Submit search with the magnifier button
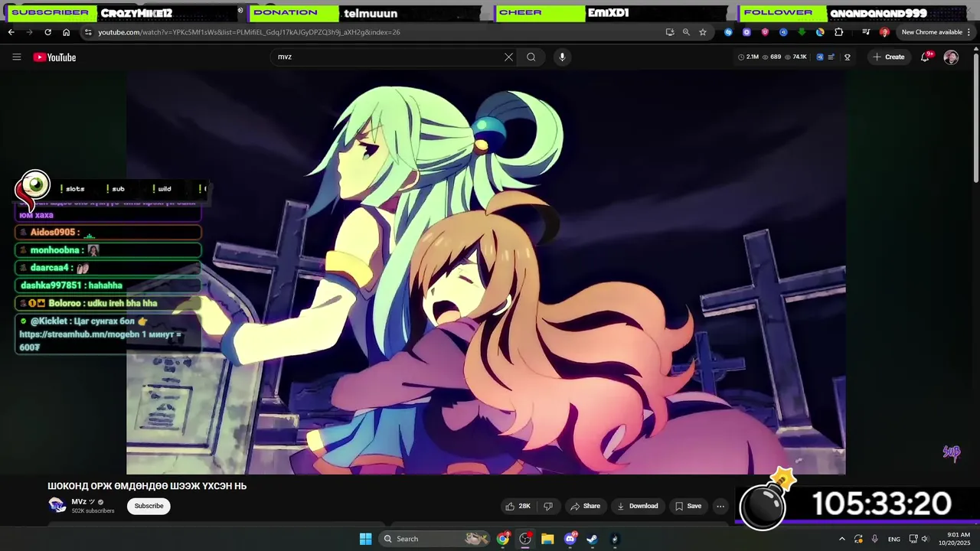The width and height of the screenshot is (980, 551). (531, 57)
